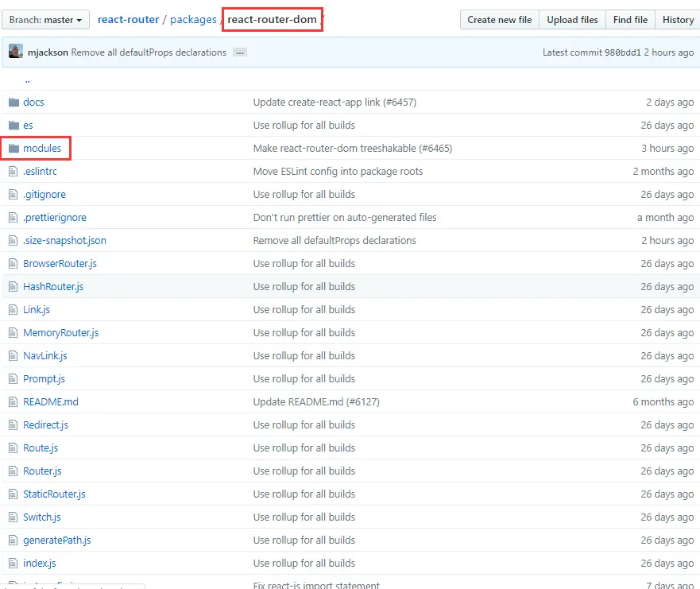Open the History button
Screen dimensions: 700x589
pos(678,20)
